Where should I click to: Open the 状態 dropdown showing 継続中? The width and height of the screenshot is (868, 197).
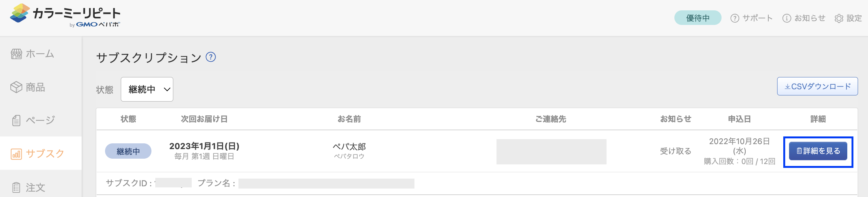click(147, 89)
